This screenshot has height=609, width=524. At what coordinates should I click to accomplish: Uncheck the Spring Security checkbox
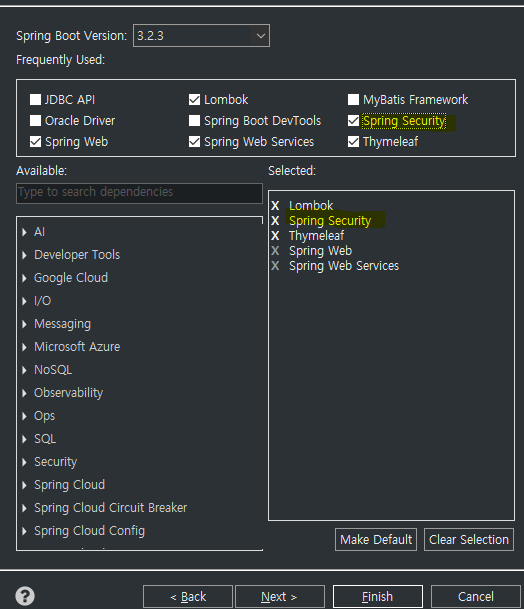353,120
